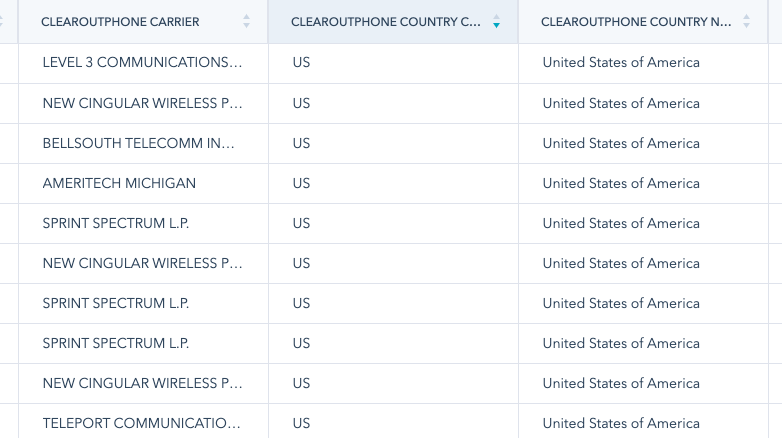Select the Clearoutphone Country Code header label
The height and width of the screenshot is (440, 782).
tap(385, 21)
